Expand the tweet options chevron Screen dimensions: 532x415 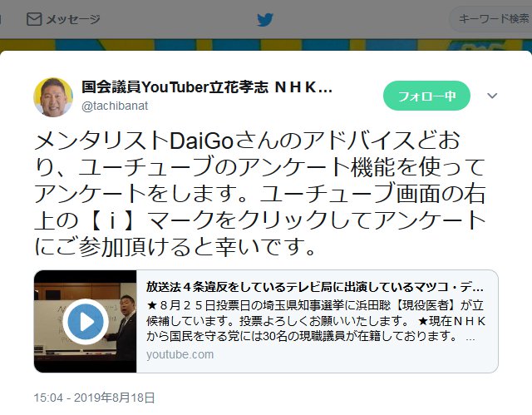click(492, 96)
